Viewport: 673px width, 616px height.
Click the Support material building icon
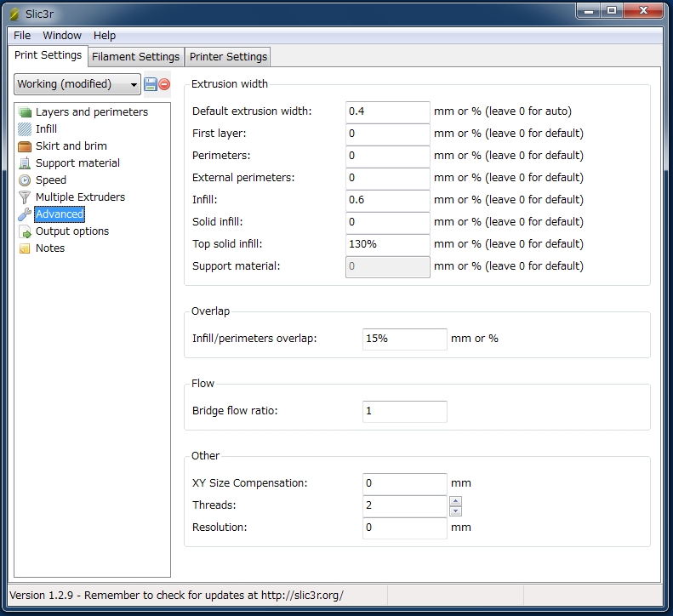pyautogui.click(x=25, y=163)
